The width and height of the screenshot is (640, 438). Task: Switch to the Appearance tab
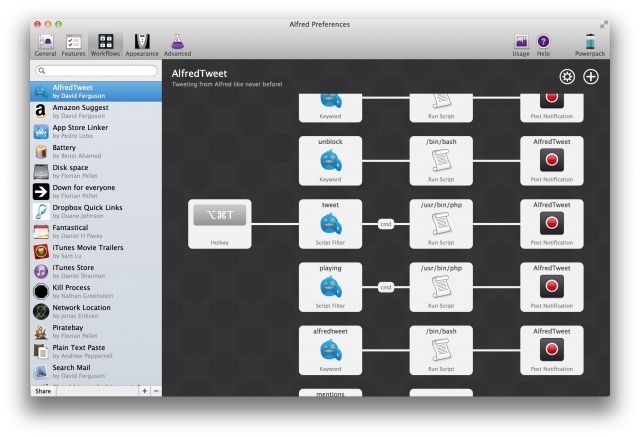[141, 44]
